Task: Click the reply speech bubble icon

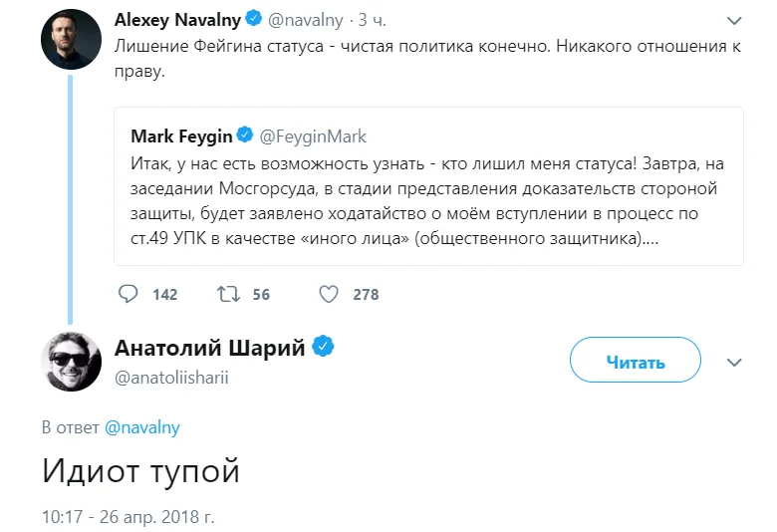Action: [x=128, y=294]
